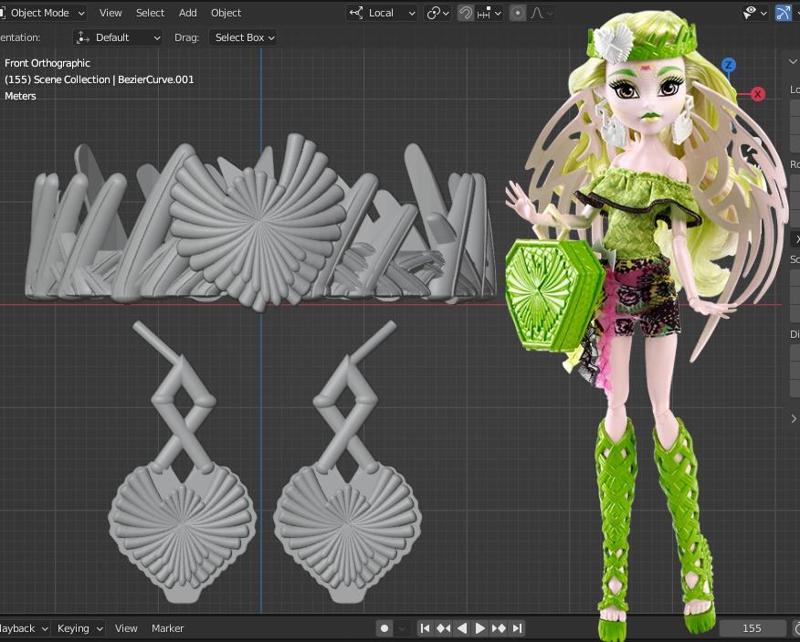Toggle auto keying record button

[385, 628]
